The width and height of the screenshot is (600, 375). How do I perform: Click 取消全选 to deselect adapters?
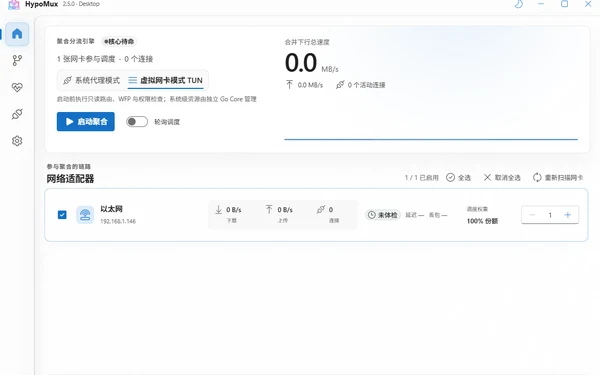tap(502, 178)
